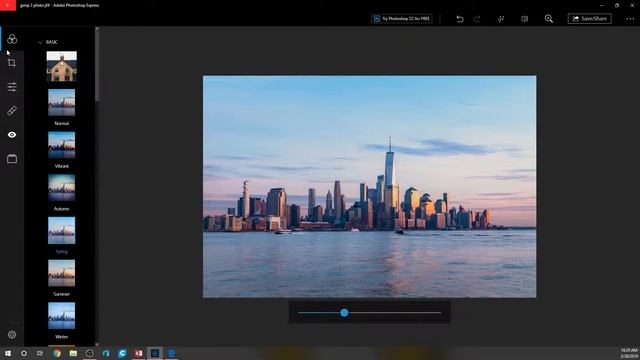
Task: Click the Save/Share button
Action: pyautogui.click(x=589, y=19)
